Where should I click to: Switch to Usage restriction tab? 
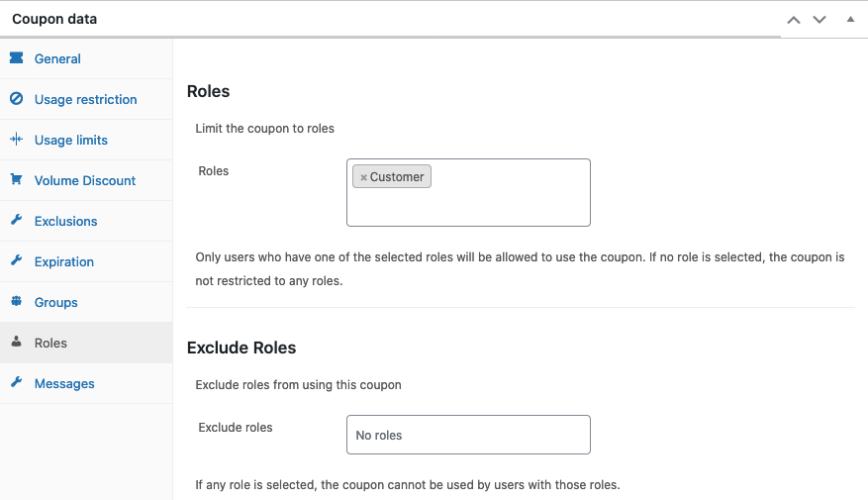[x=86, y=99]
